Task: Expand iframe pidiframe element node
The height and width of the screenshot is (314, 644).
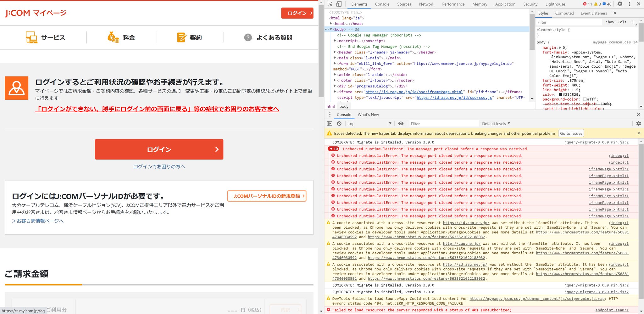Action: pyautogui.click(x=335, y=92)
